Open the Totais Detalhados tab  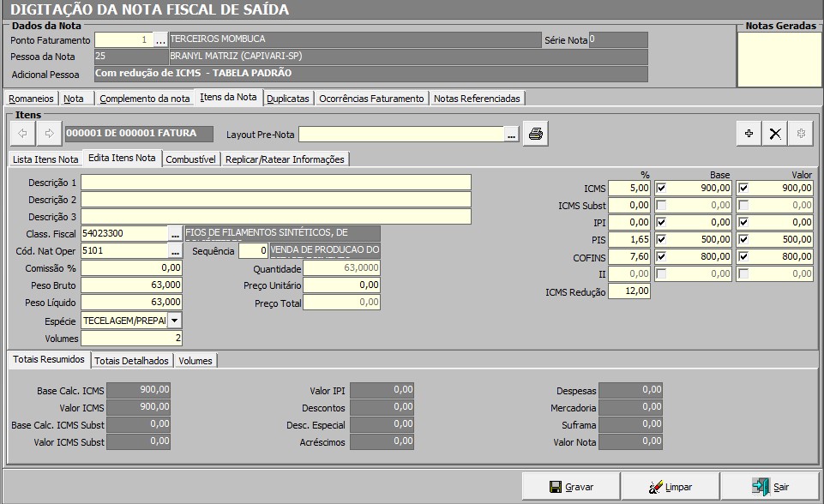pos(132,361)
